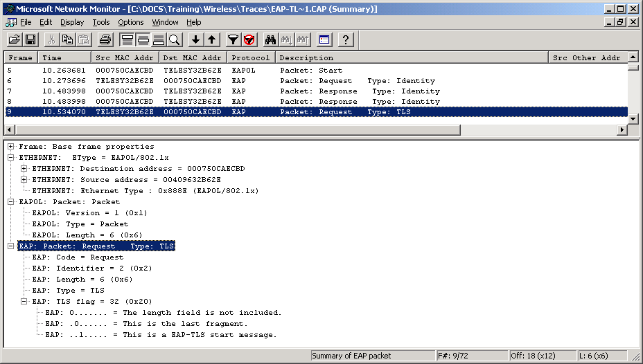Collapse the ETHERNET EType tree node
This screenshot has height=364, width=643.
[x=11, y=158]
